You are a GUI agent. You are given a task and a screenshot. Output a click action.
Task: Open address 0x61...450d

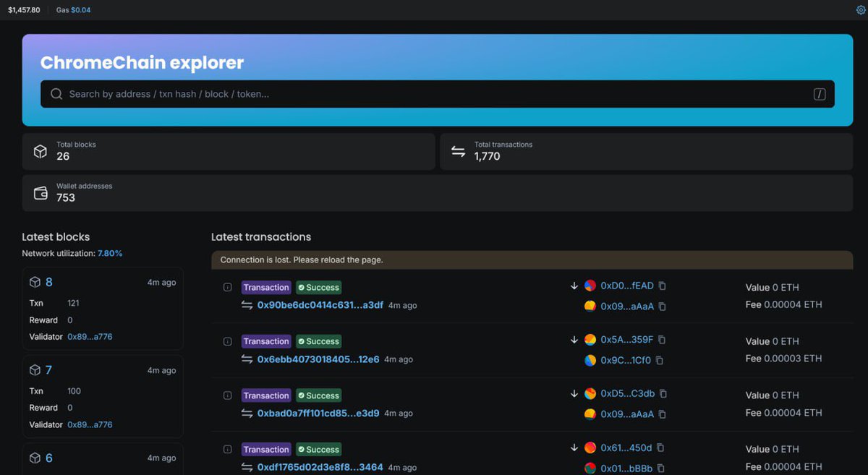click(626, 448)
